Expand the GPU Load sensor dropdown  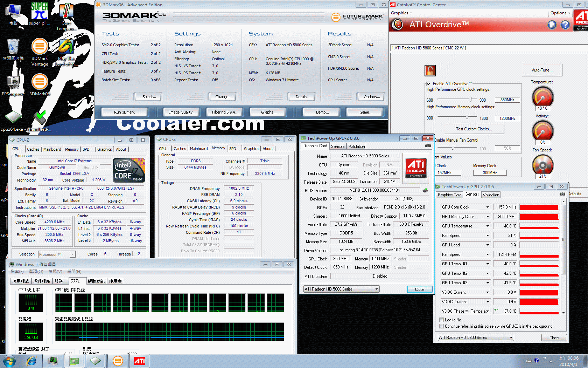(488, 245)
